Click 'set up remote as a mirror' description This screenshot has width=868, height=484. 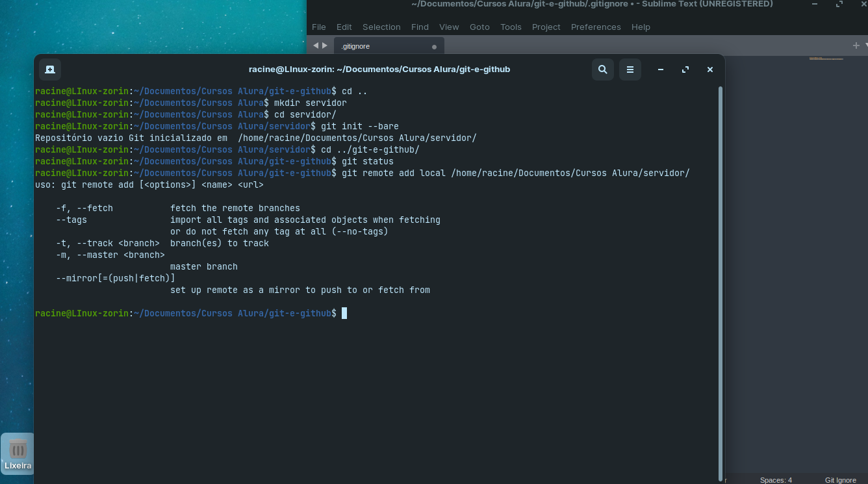300,290
